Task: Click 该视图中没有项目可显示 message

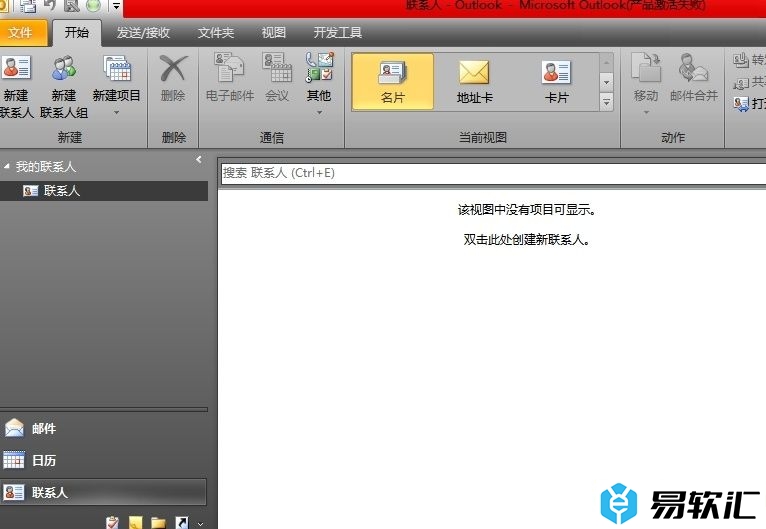Action: (527, 210)
